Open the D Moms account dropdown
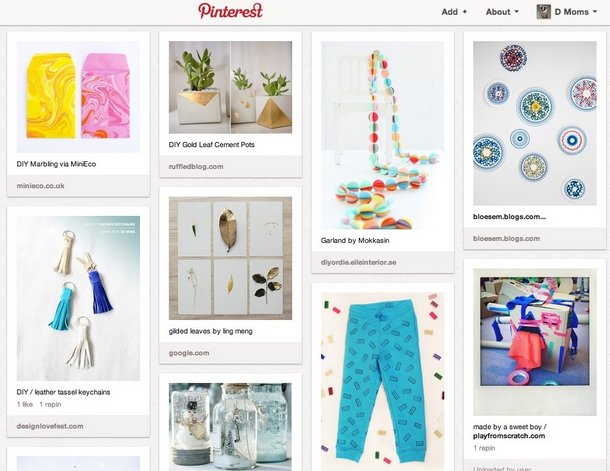 (x=575, y=12)
